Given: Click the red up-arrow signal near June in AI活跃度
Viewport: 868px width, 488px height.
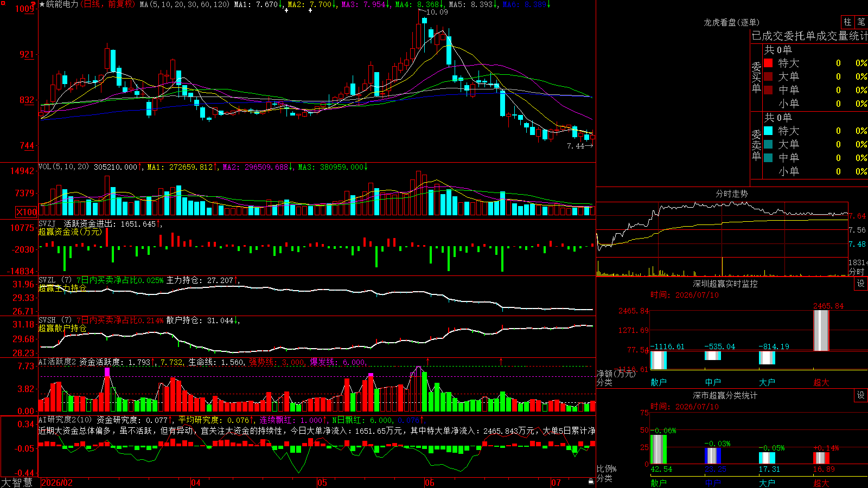Looking at the screenshot, I should point(427,361).
